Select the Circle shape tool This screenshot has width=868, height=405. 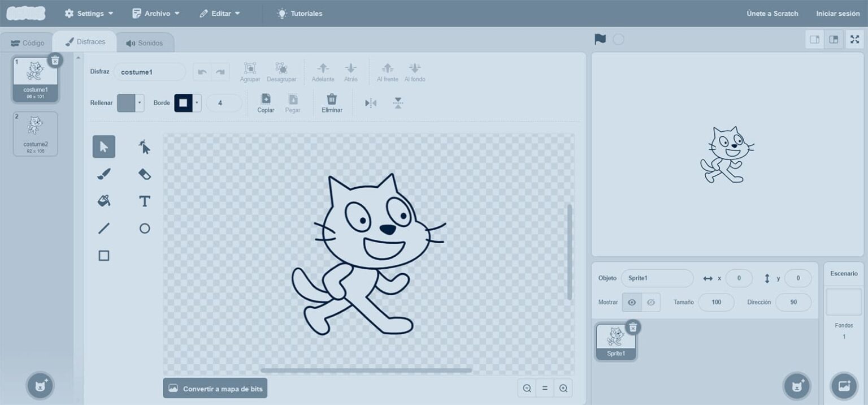(x=145, y=229)
